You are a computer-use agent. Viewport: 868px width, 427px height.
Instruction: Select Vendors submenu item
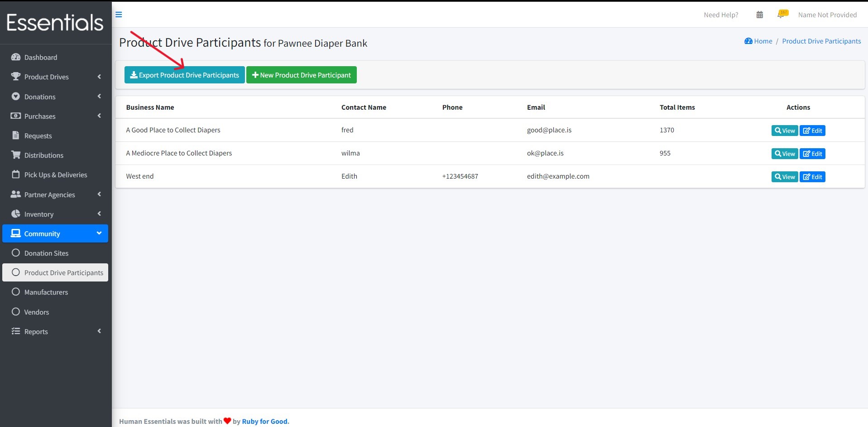click(x=55, y=312)
